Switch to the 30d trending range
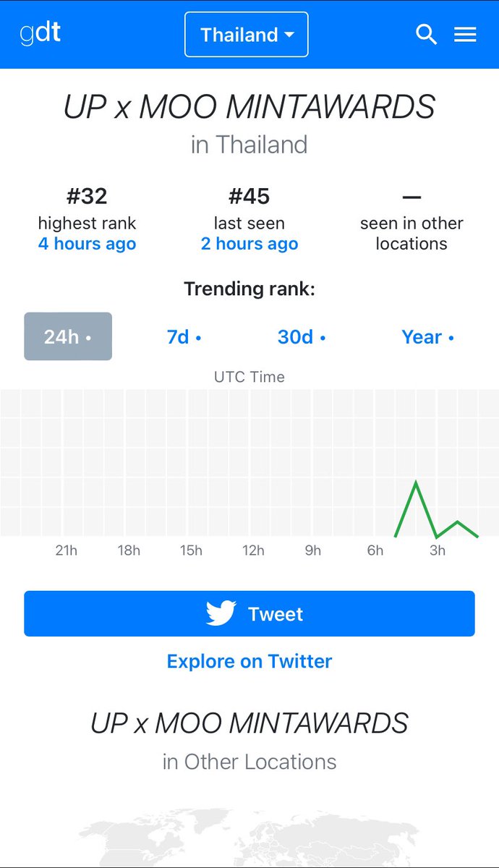The width and height of the screenshot is (499, 868). pos(302,337)
